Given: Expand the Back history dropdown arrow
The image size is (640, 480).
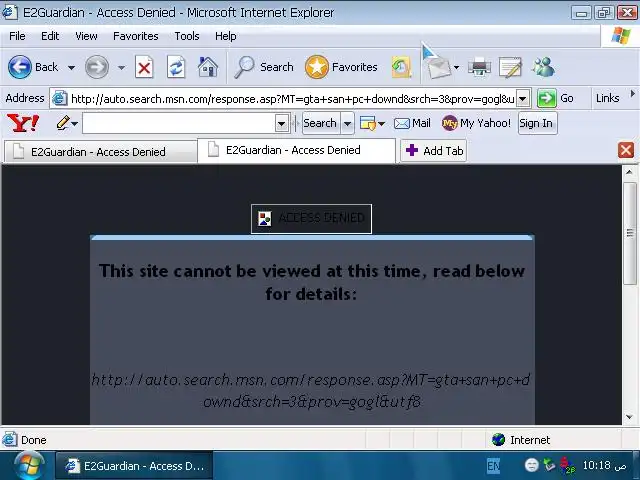Looking at the screenshot, I should point(71,68).
